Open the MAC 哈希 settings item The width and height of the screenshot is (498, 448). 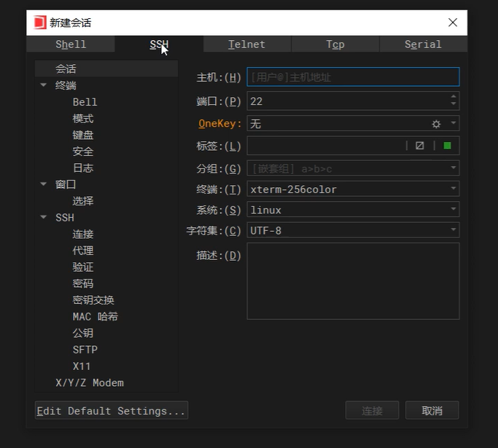click(96, 316)
